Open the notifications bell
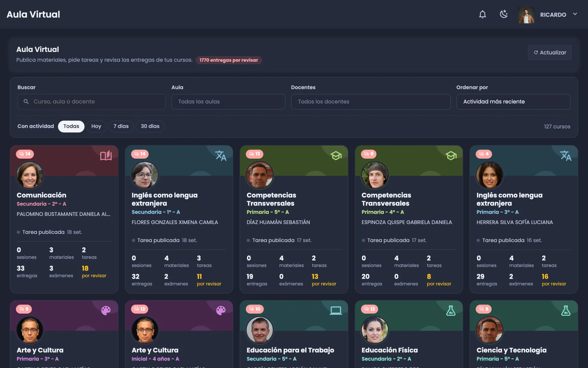588x368 pixels. [x=482, y=14]
